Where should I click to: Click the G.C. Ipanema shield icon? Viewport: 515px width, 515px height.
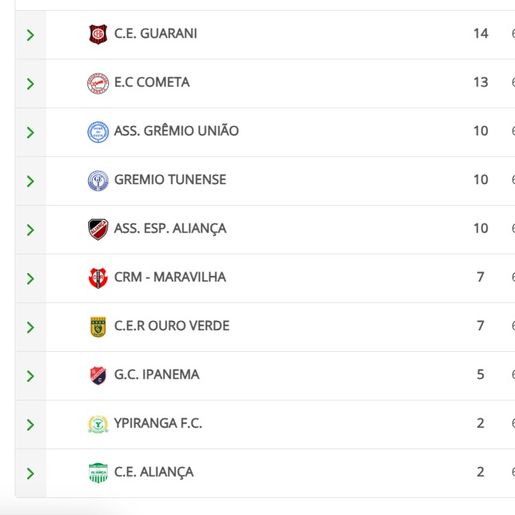[x=98, y=375]
